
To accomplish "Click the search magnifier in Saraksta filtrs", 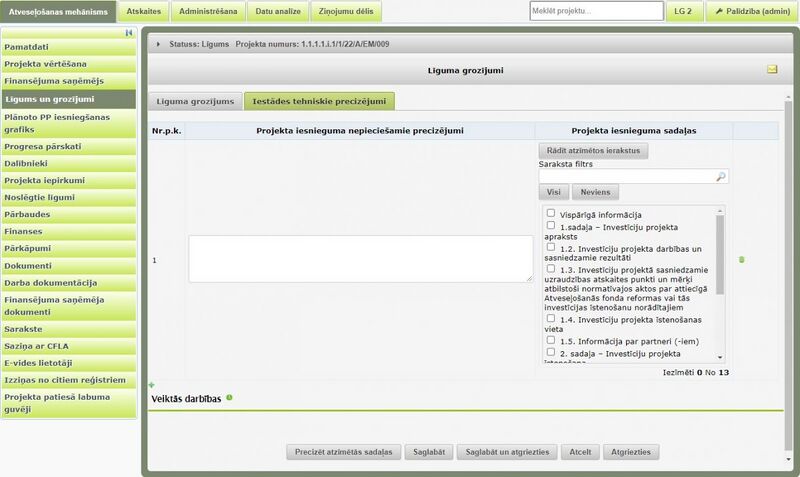I will (x=719, y=176).
